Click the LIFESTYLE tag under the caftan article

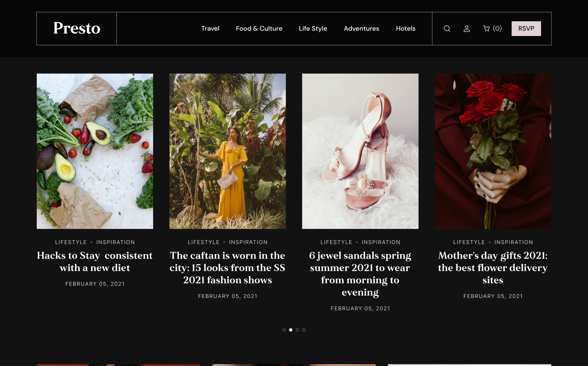[x=204, y=242]
